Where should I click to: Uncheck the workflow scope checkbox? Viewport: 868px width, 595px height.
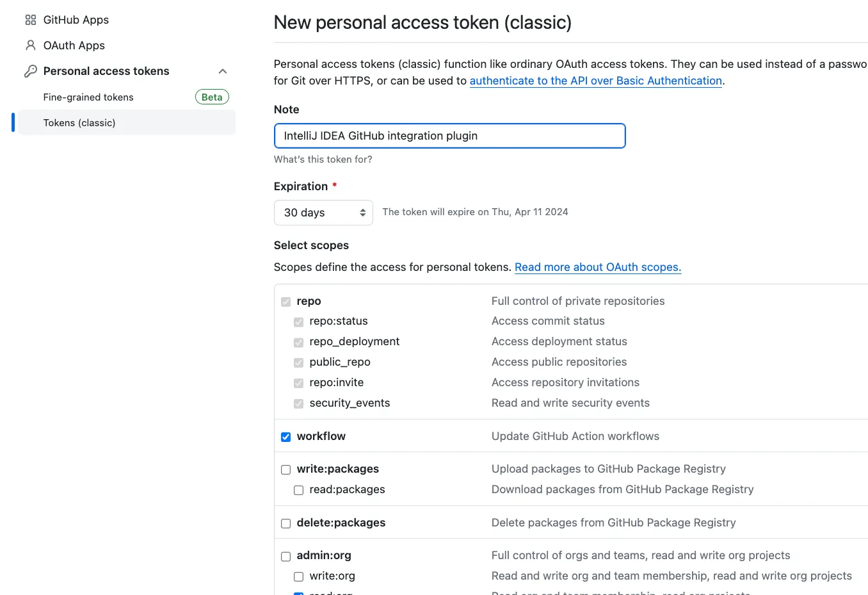(286, 437)
